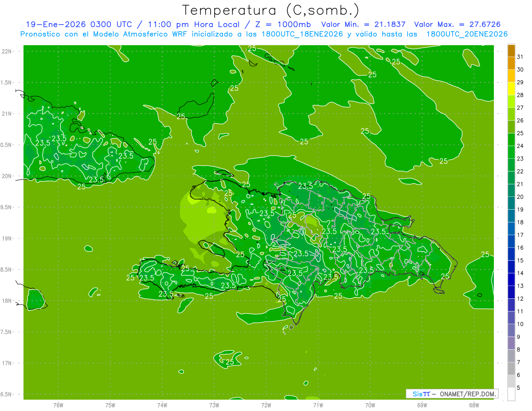
Task: Select the "15" label on the color scale
Action: pyautogui.click(x=520, y=260)
